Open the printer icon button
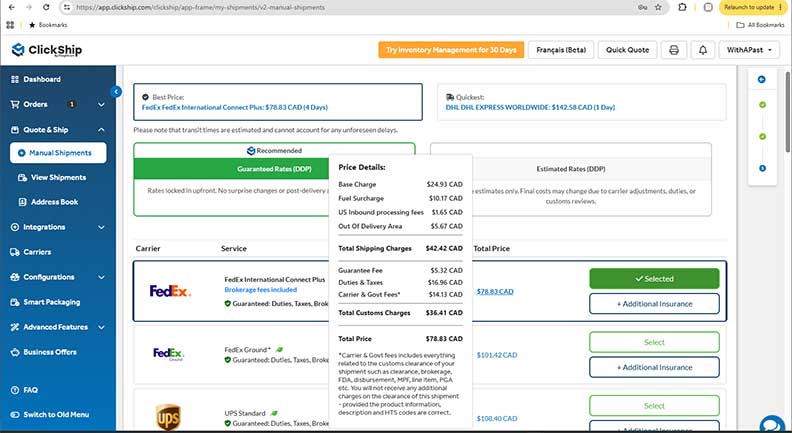This screenshot has width=792, height=433. coord(674,50)
